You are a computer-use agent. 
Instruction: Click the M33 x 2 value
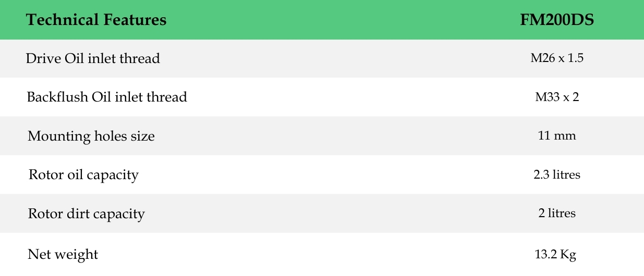(x=557, y=97)
